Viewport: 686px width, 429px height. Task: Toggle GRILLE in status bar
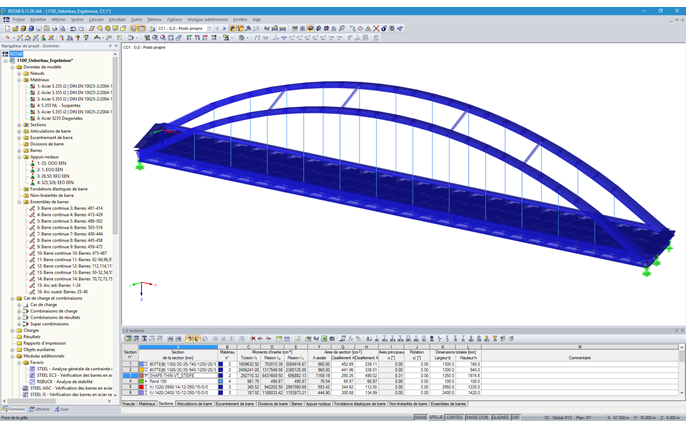(435, 418)
